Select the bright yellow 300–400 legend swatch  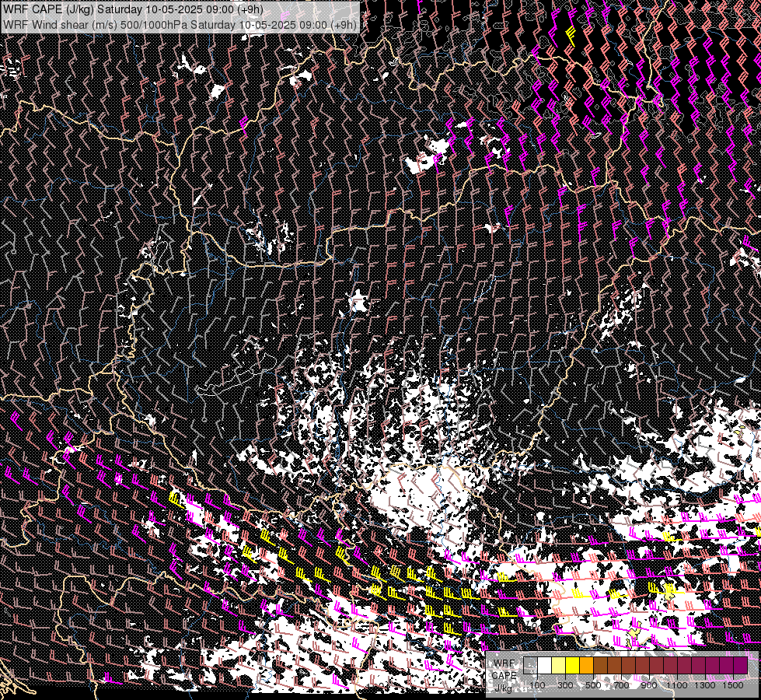point(573,666)
